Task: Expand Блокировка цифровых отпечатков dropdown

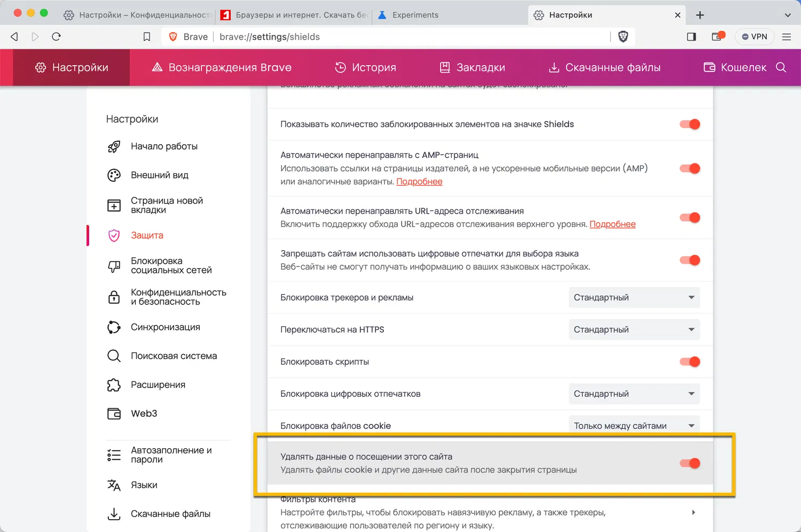Action: pyautogui.click(x=634, y=394)
